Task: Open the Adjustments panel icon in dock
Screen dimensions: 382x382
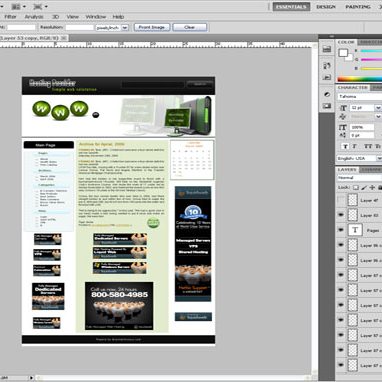Action: click(327, 94)
